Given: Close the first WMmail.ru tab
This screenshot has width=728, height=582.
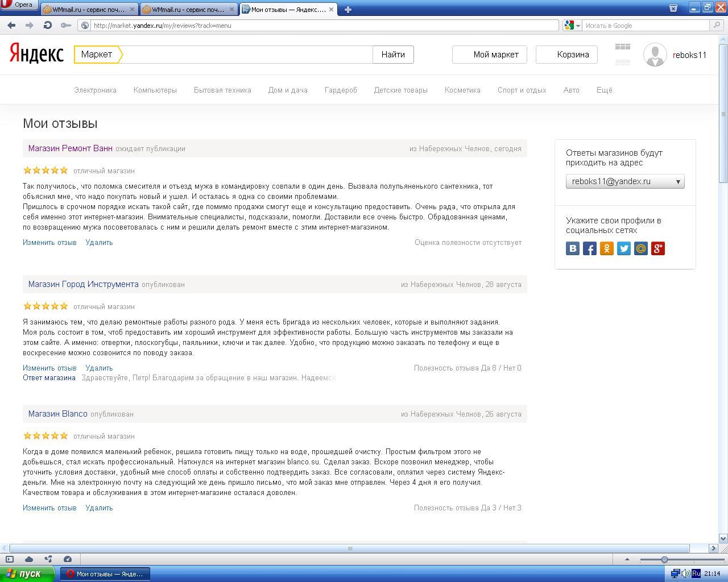Looking at the screenshot, I should (133, 10).
